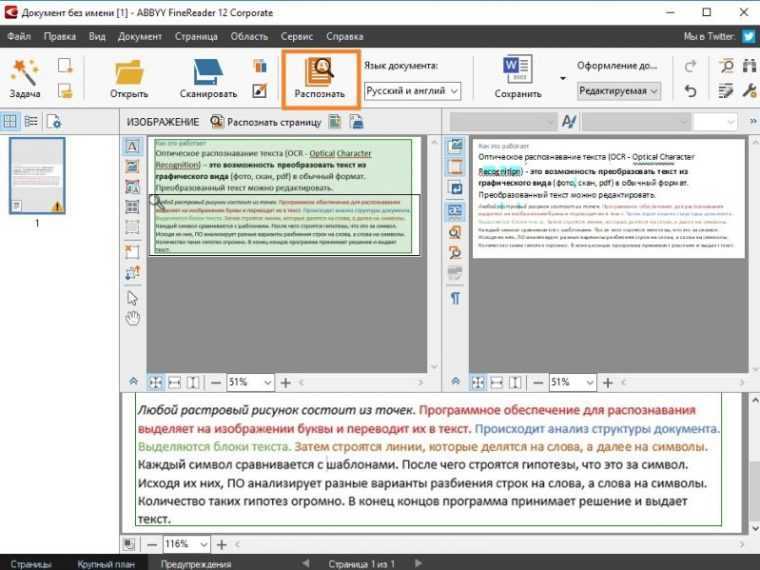Open the Предупреждения tab
The width and height of the screenshot is (760, 570).
point(196,564)
